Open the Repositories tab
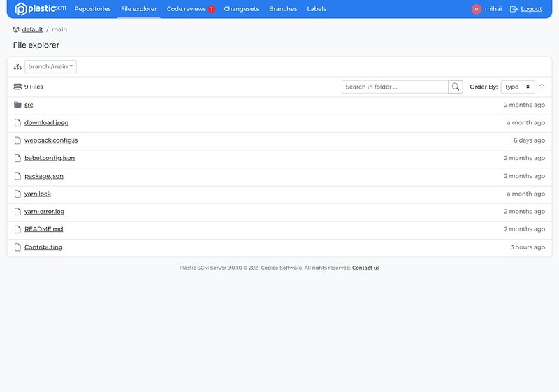Image resolution: width=559 pixels, height=392 pixels. pos(92,9)
